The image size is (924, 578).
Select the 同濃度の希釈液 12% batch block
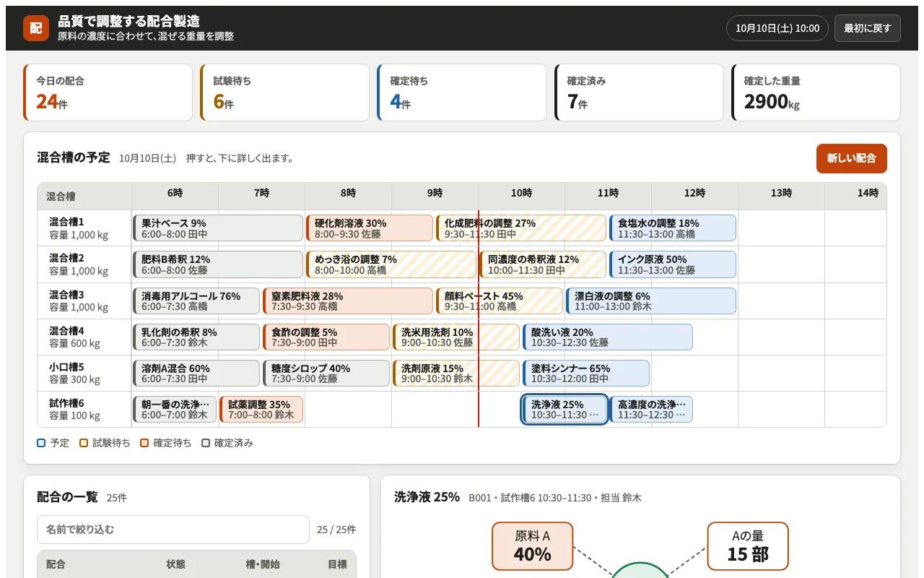click(x=543, y=264)
